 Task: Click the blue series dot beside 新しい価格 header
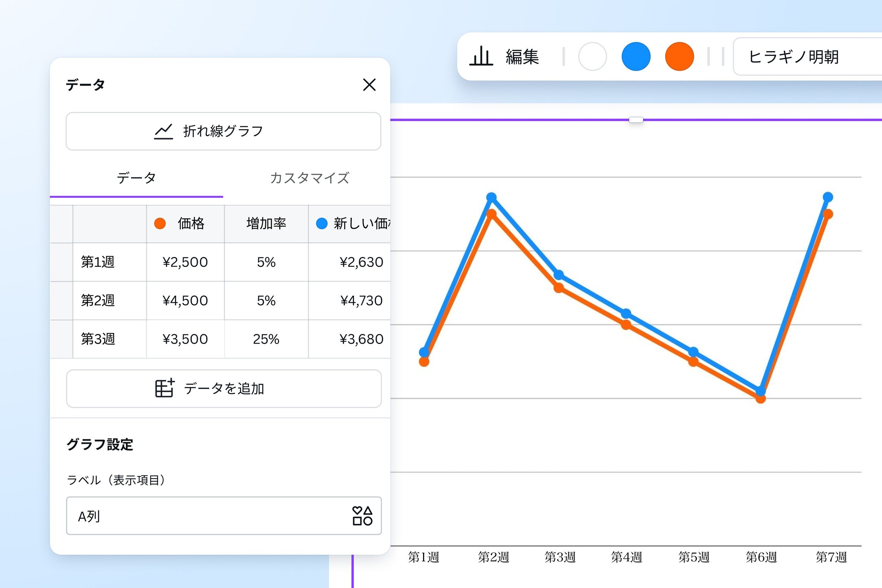click(322, 224)
